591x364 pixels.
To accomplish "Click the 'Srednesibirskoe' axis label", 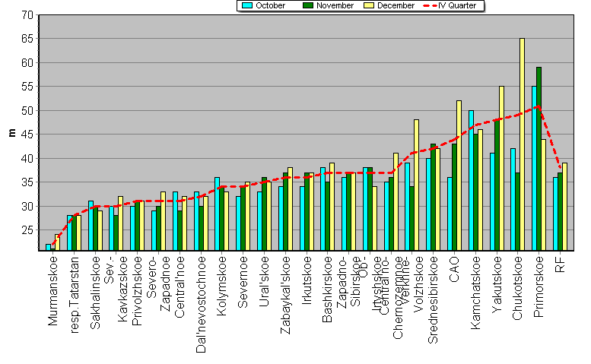I will point(433,300).
